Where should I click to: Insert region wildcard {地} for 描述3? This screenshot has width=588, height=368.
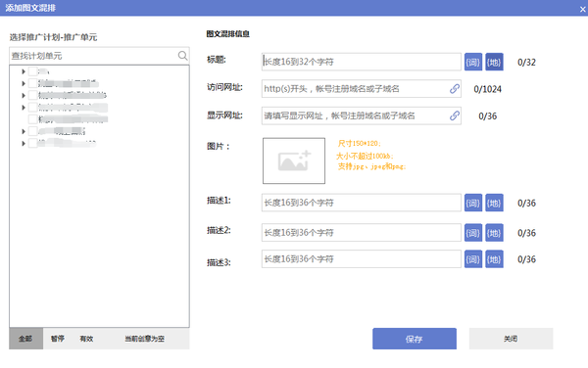tap(494, 259)
